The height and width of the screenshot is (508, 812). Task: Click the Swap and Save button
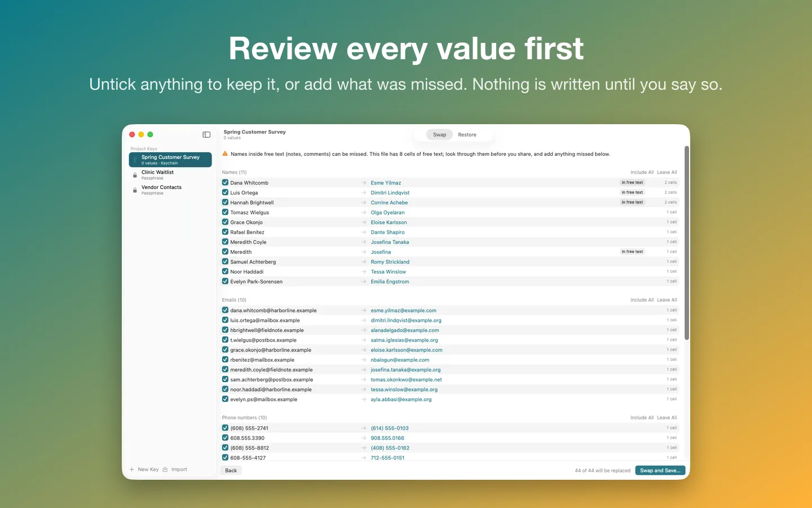click(x=660, y=470)
